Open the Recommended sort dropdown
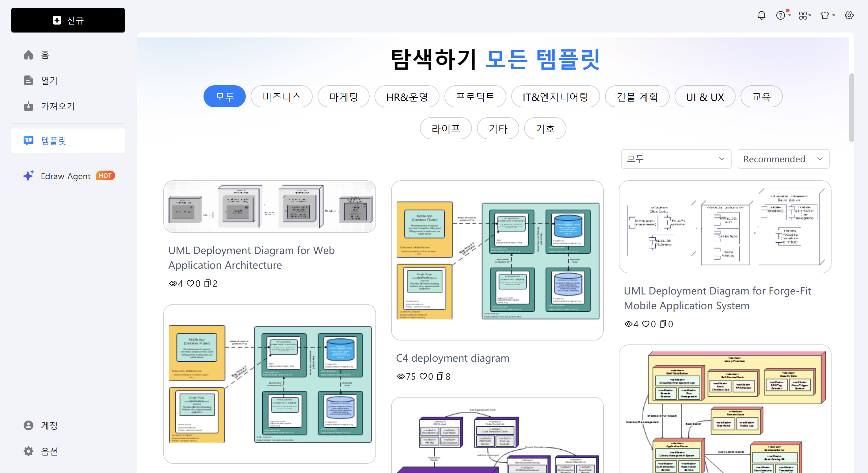This screenshot has height=473, width=868. (783, 159)
